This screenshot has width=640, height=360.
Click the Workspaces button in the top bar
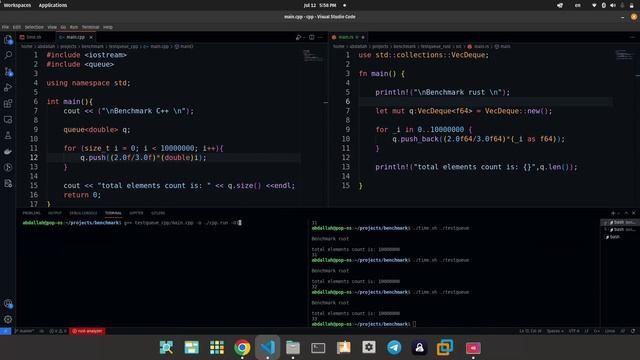click(x=17, y=5)
